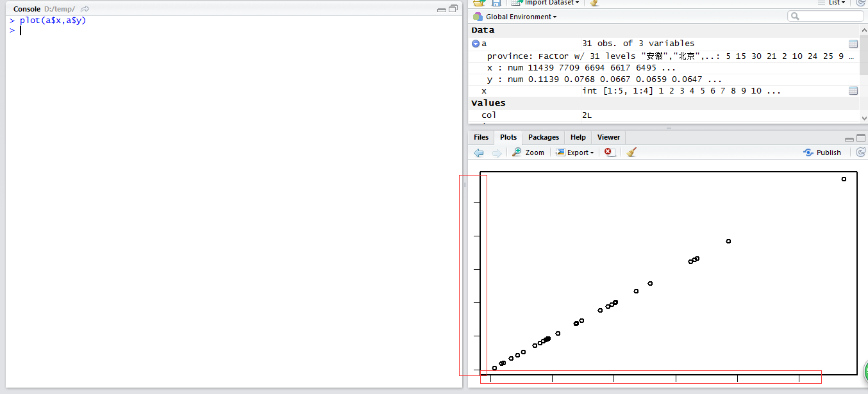Refresh the current plot

tap(860, 152)
